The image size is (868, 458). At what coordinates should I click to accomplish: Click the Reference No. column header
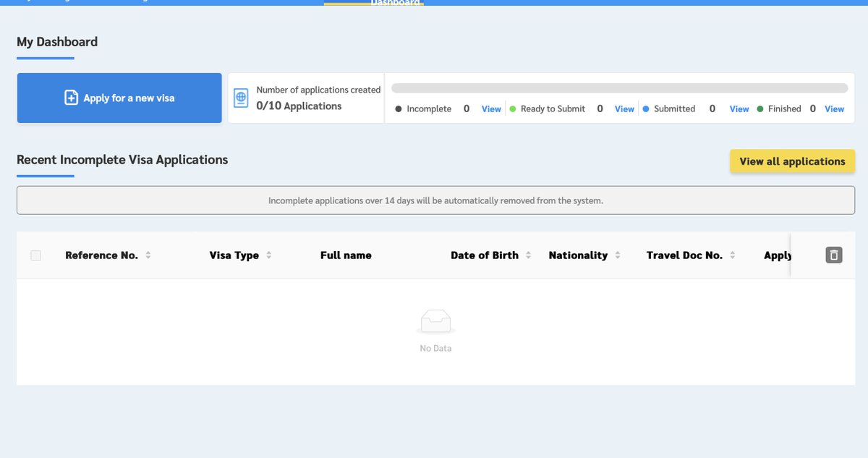(x=101, y=255)
